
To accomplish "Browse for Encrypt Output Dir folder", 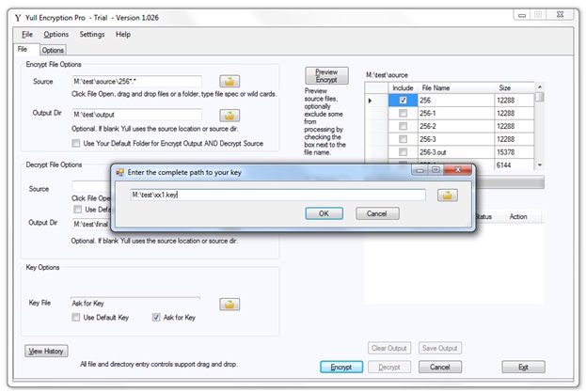I will click(230, 115).
